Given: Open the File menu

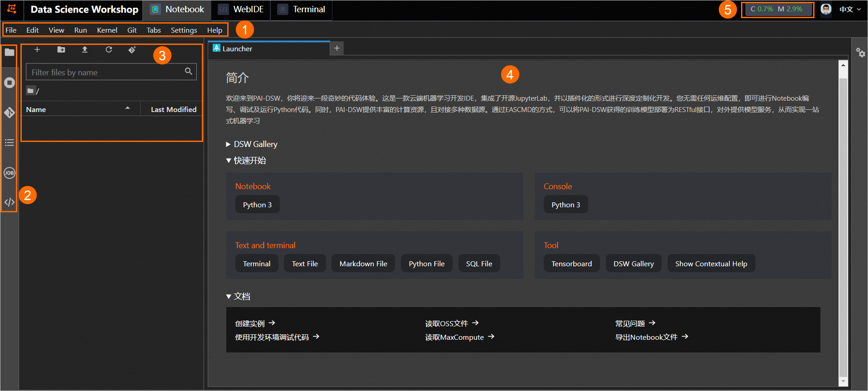Looking at the screenshot, I should pyautogui.click(x=11, y=30).
